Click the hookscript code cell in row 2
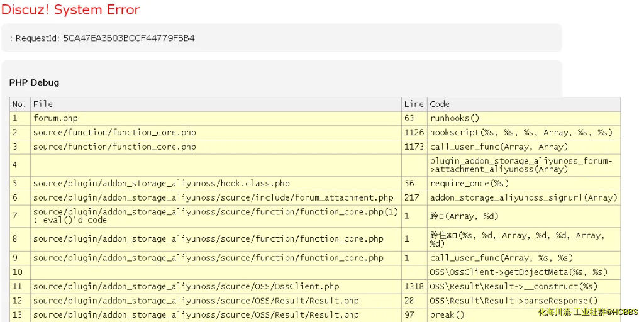Image resolution: width=644 pixels, height=322 pixels. tap(521, 133)
